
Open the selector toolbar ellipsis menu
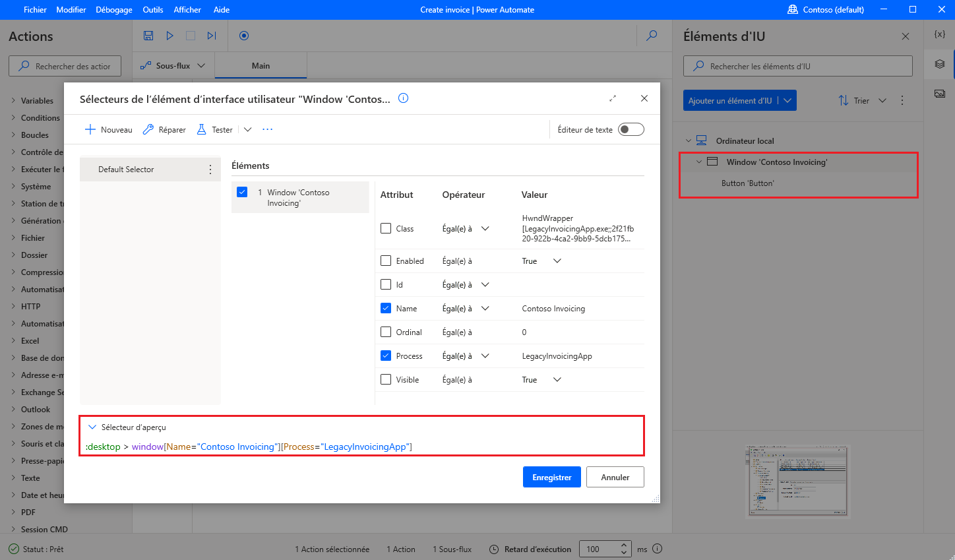pyautogui.click(x=267, y=129)
